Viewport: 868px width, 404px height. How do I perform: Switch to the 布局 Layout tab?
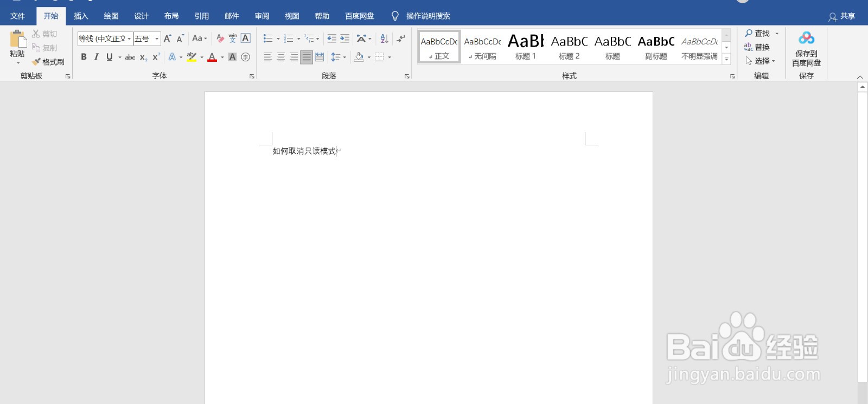171,16
